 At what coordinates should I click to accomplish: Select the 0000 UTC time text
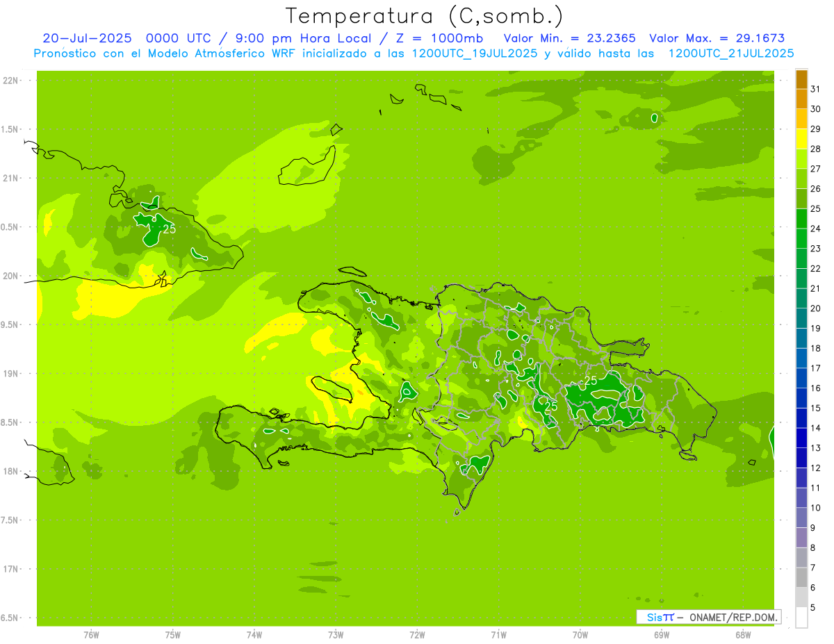point(178,38)
